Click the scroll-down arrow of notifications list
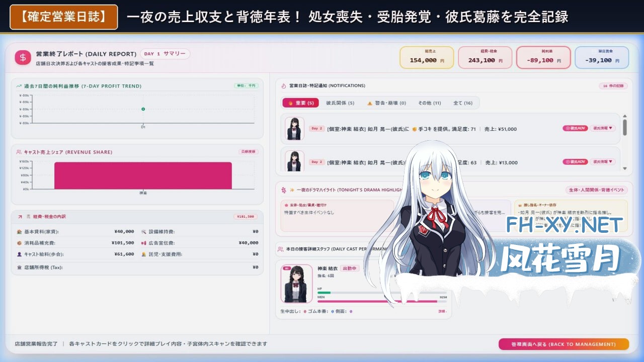 tap(625, 168)
